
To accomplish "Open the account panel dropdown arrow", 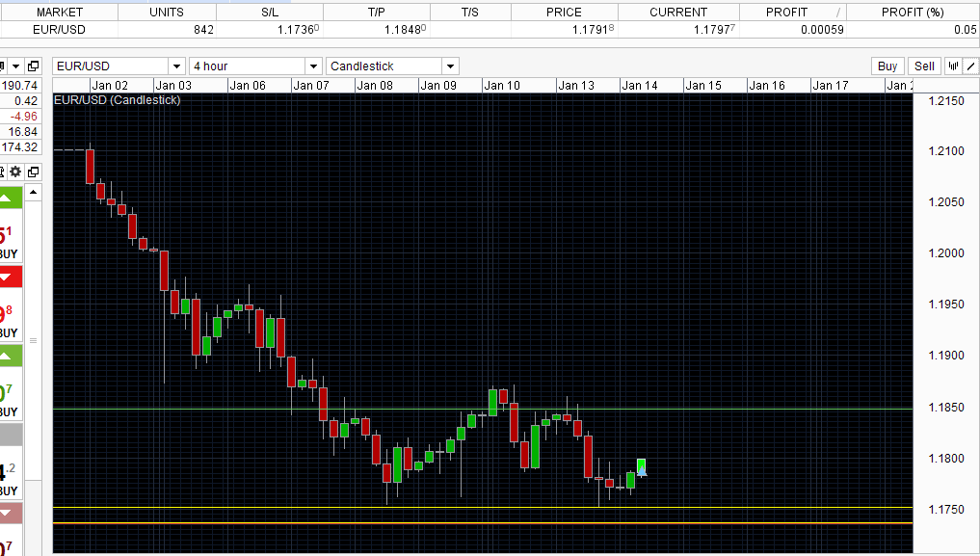I will tap(16, 66).
